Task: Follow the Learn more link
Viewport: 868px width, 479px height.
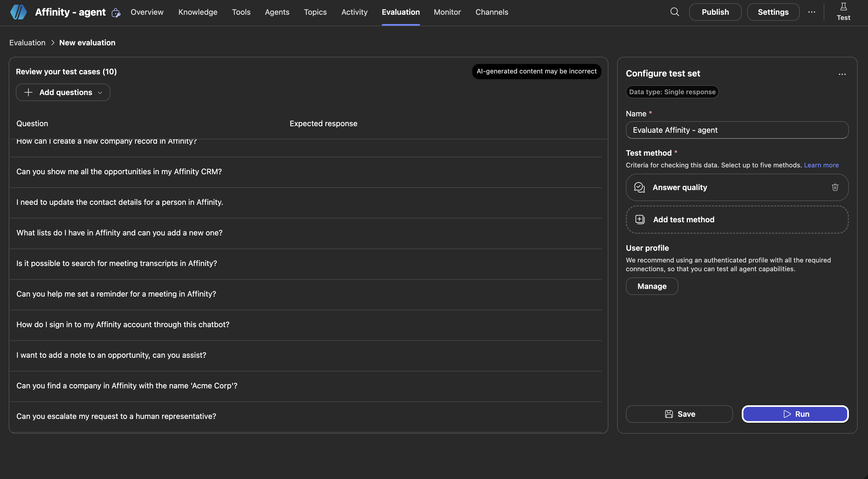Action: (x=821, y=165)
